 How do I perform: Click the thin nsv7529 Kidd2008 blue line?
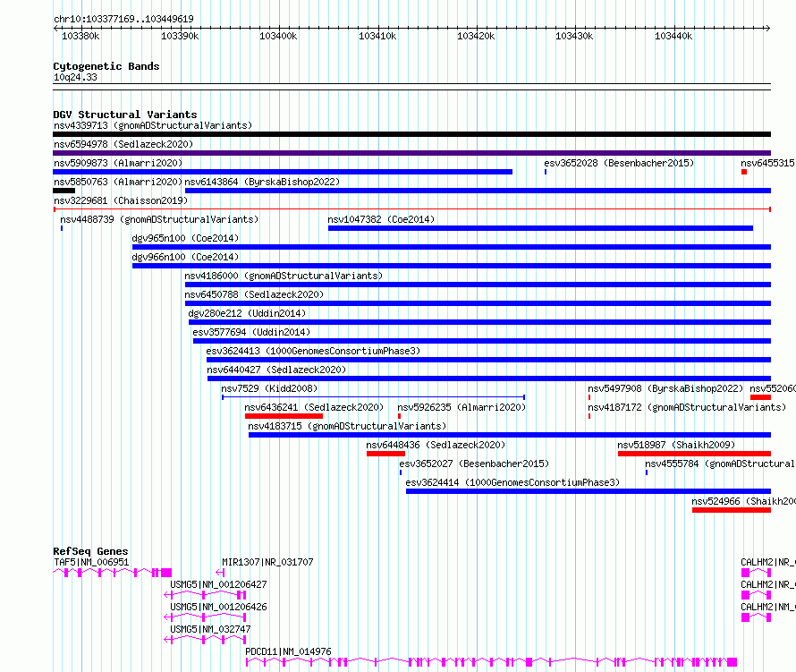tap(374, 397)
